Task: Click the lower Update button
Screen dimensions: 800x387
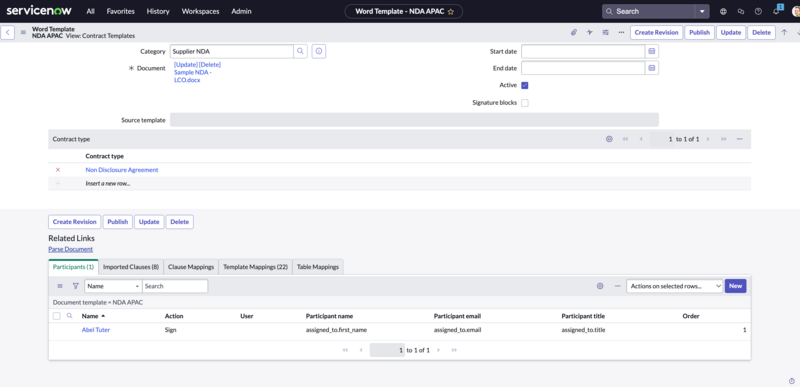Action: 149,222
